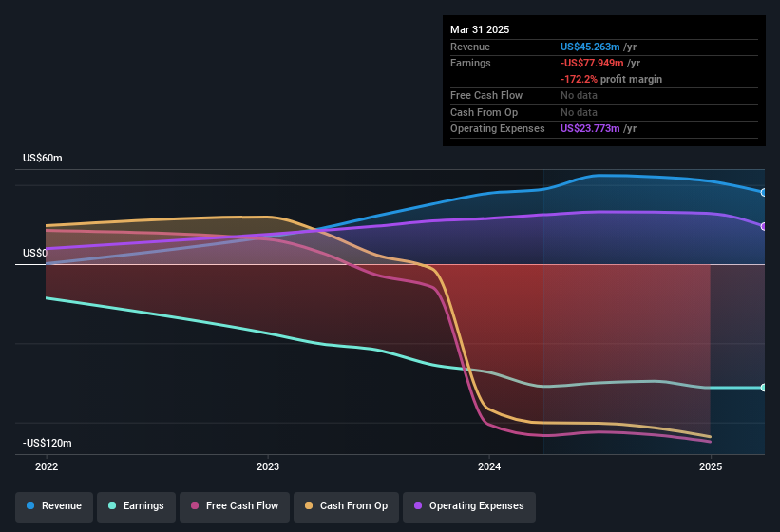Toggle the Cash From Op legend button
Screen dimensions: 780x532
pos(346,506)
